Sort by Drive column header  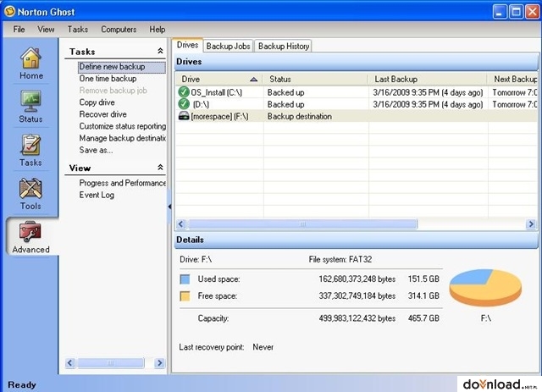pos(218,79)
